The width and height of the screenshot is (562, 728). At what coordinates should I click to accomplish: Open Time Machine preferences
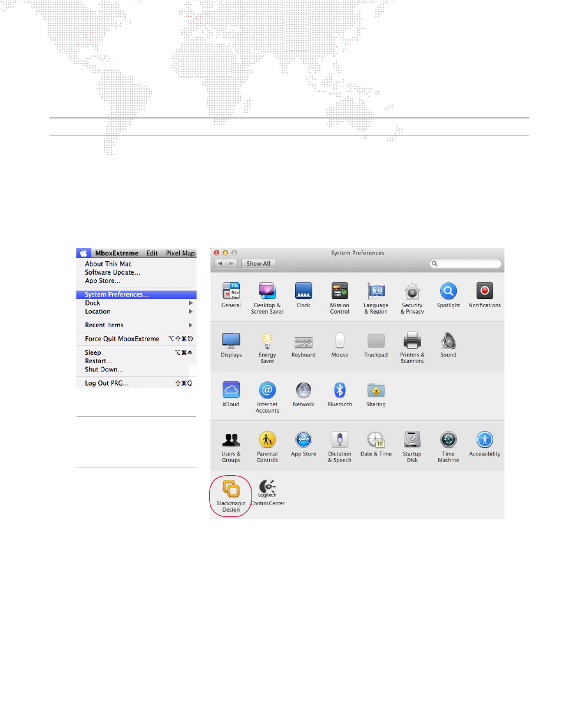click(x=448, y=447)
